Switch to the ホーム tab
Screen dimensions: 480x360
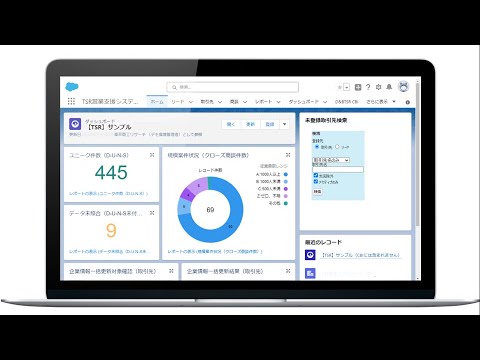[x=157, y=102]
